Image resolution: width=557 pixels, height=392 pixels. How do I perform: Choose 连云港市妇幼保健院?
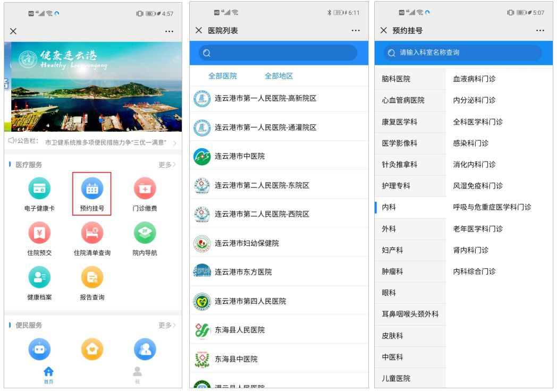pyautogui.click(x=279, y=243)
